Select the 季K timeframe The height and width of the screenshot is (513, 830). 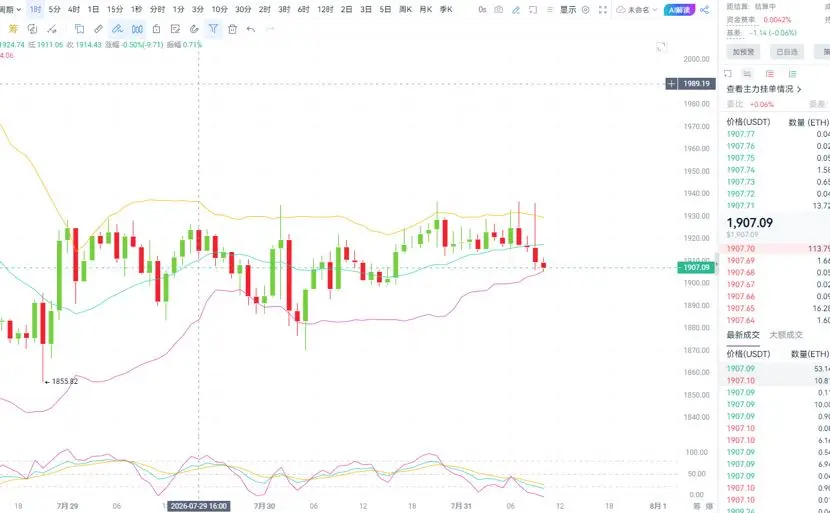pos(446,10)
